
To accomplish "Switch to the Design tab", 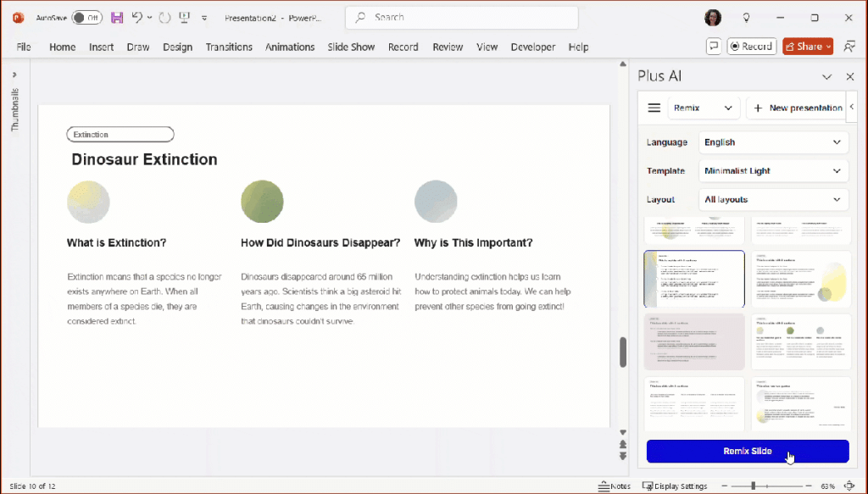I will pyautogui.click(x=177, y=47).
